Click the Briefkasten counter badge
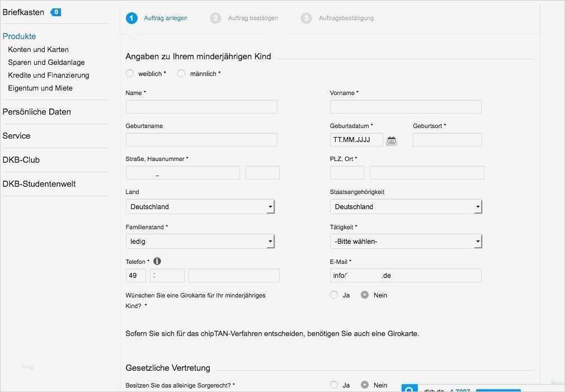This screenshot has width=565, height=392. (x=56, y=11)
